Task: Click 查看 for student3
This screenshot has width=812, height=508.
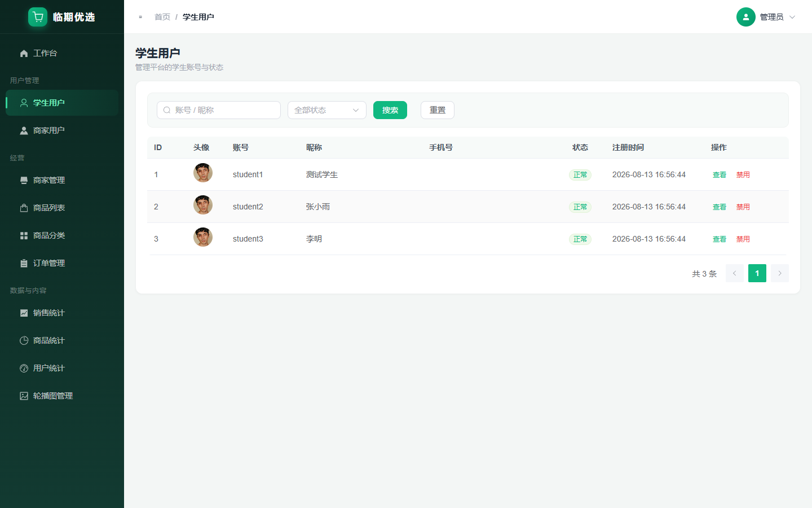Action: [720, 239]
